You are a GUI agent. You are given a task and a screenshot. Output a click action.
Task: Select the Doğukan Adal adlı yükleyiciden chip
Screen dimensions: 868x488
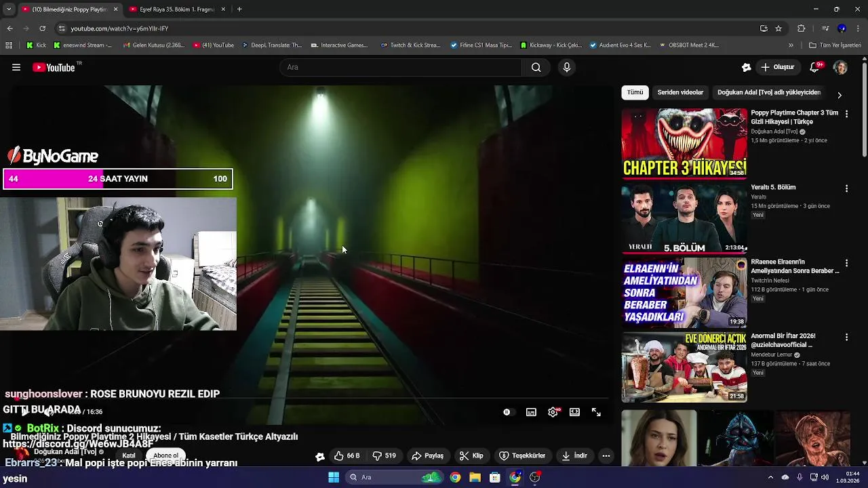(769, 92)
